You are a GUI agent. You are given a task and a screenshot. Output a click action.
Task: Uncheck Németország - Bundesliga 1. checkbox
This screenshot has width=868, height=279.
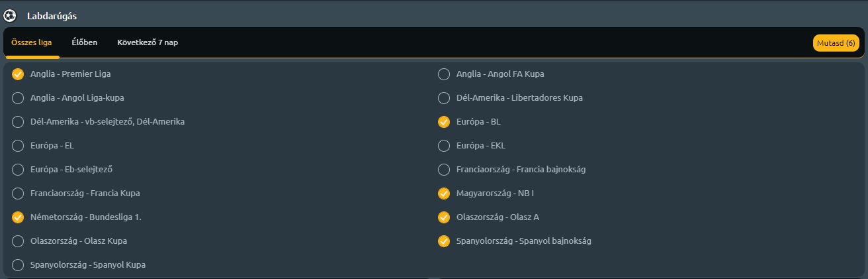tap(18, 217)
